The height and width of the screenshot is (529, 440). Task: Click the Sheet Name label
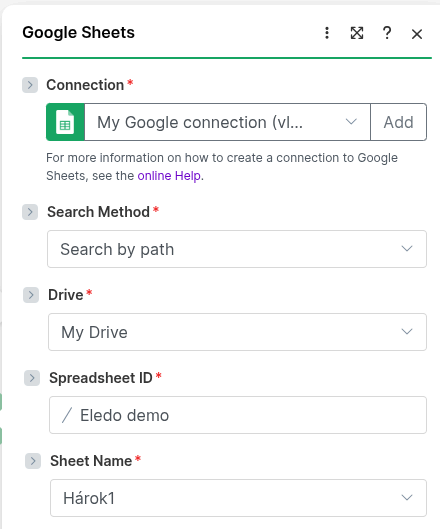click(x=91, y=461)
